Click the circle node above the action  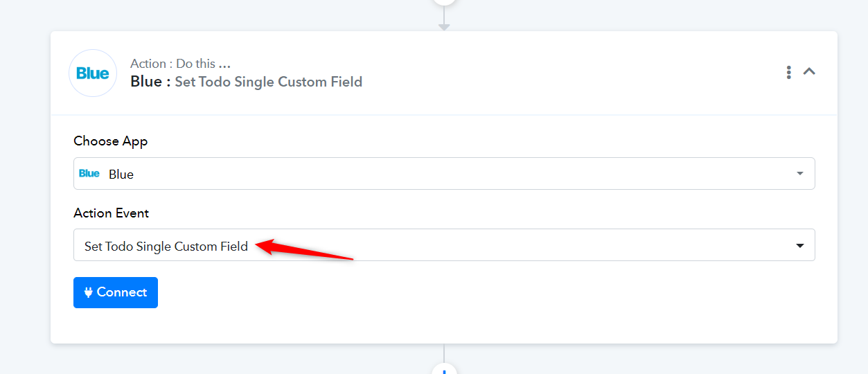coord(444,2)
